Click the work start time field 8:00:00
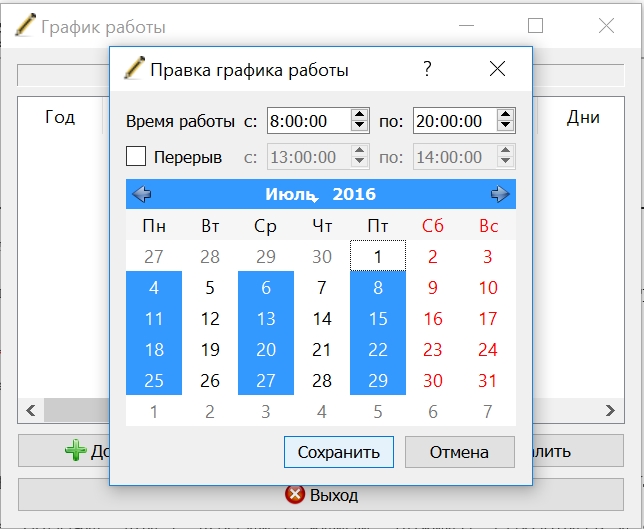644x529 pixels. tap(309, 121)
